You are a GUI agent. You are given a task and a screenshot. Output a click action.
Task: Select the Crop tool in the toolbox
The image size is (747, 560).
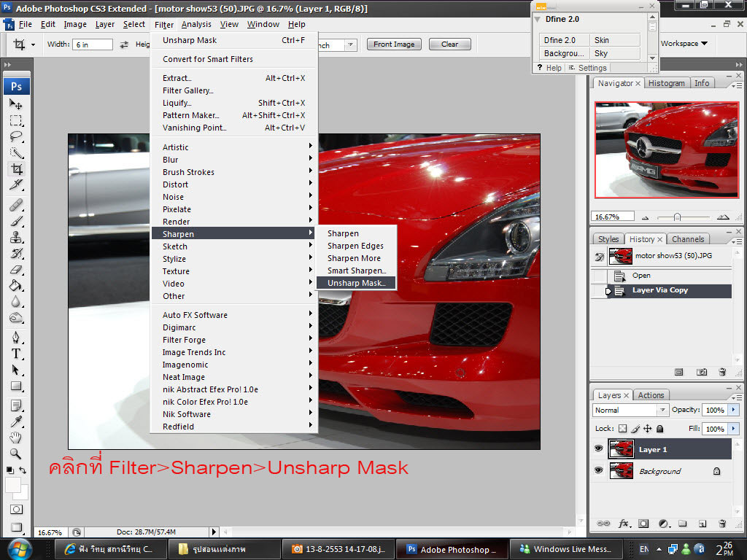[16, 169]
